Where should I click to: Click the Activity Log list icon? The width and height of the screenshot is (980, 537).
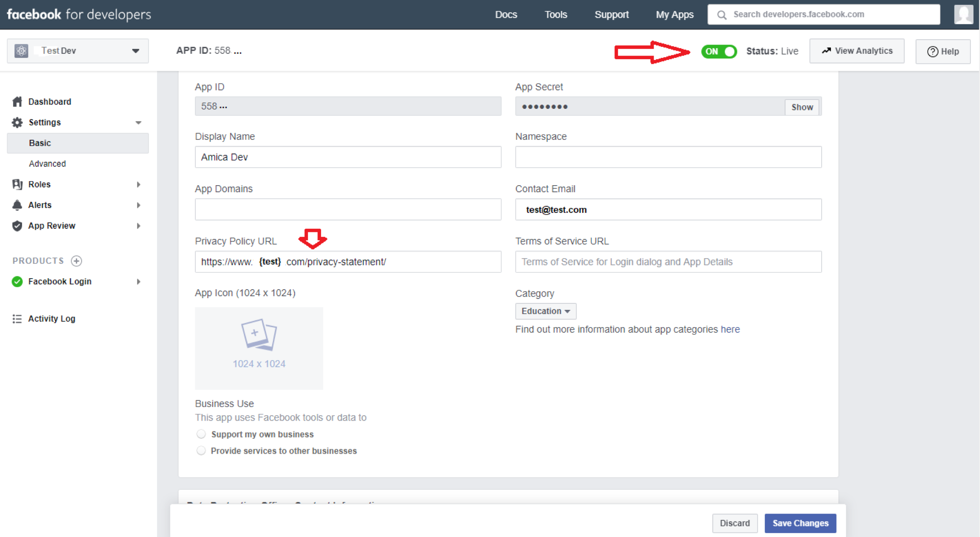tap(17, 319)
